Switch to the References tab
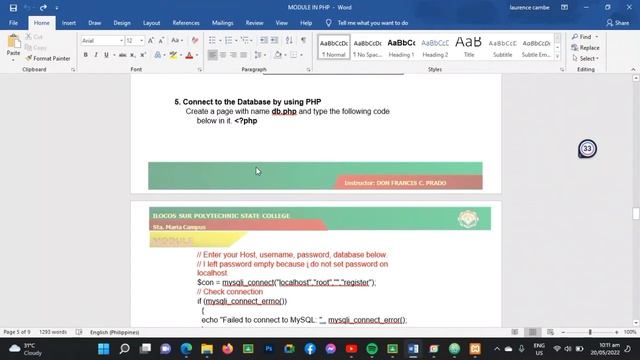Image resolution: width=640 pixels, height=360 pixels. [186, 23]
